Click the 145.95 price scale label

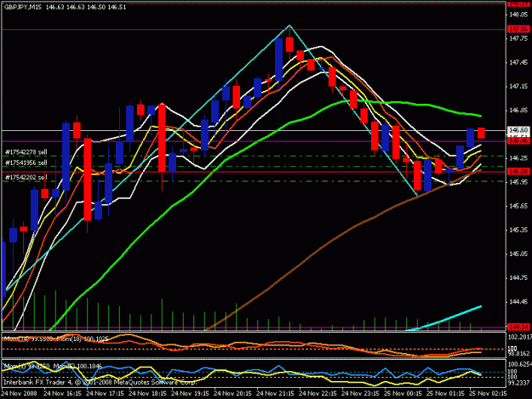518,182
